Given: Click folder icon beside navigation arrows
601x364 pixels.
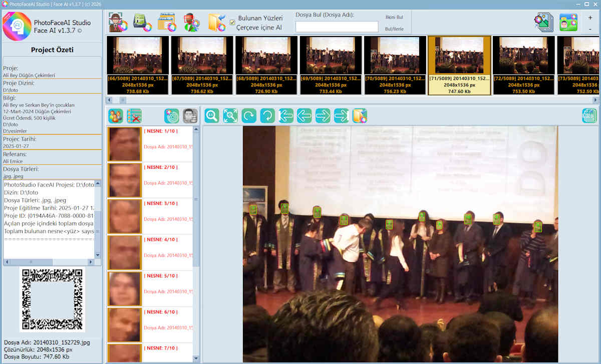Looking at the screenshot, I should 360,116.
